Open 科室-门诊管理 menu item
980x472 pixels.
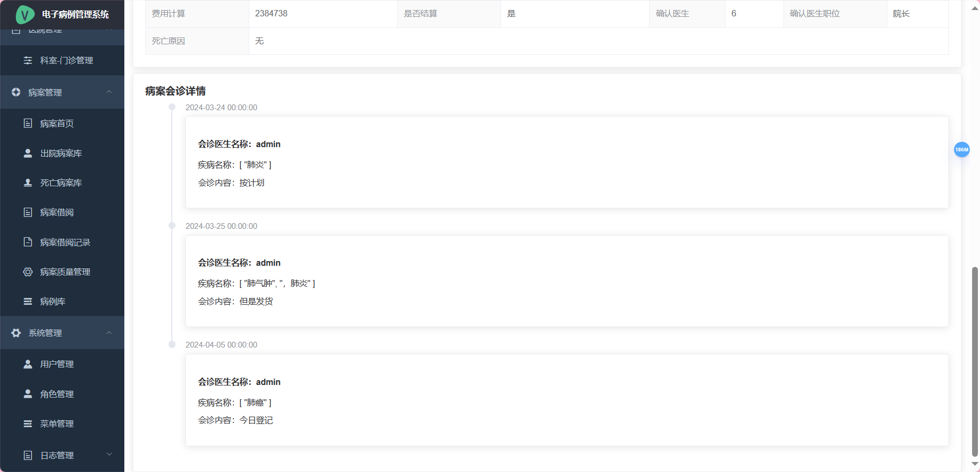pos(62,61)
